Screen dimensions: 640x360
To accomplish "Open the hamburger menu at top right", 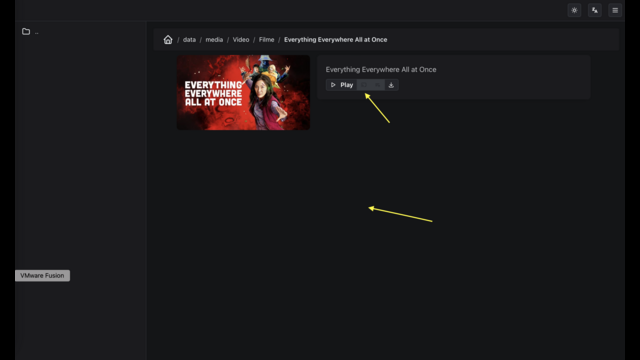I will point(615,10).
